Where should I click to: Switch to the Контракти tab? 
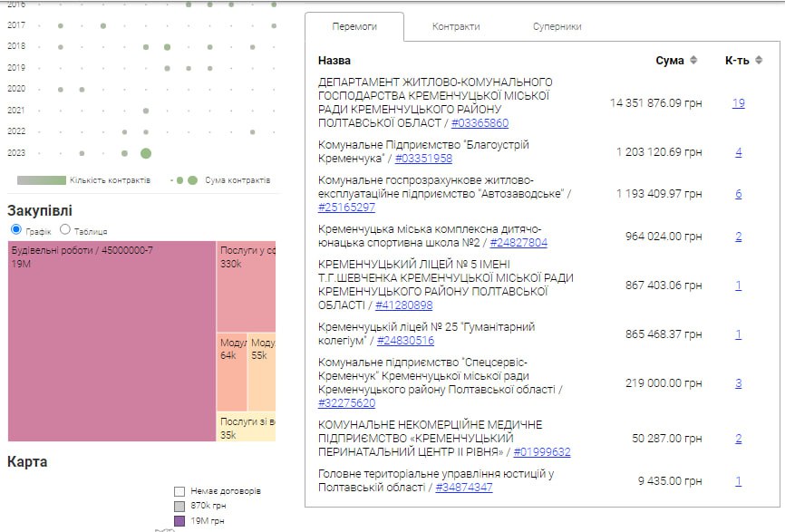click(x=456, y=27)
